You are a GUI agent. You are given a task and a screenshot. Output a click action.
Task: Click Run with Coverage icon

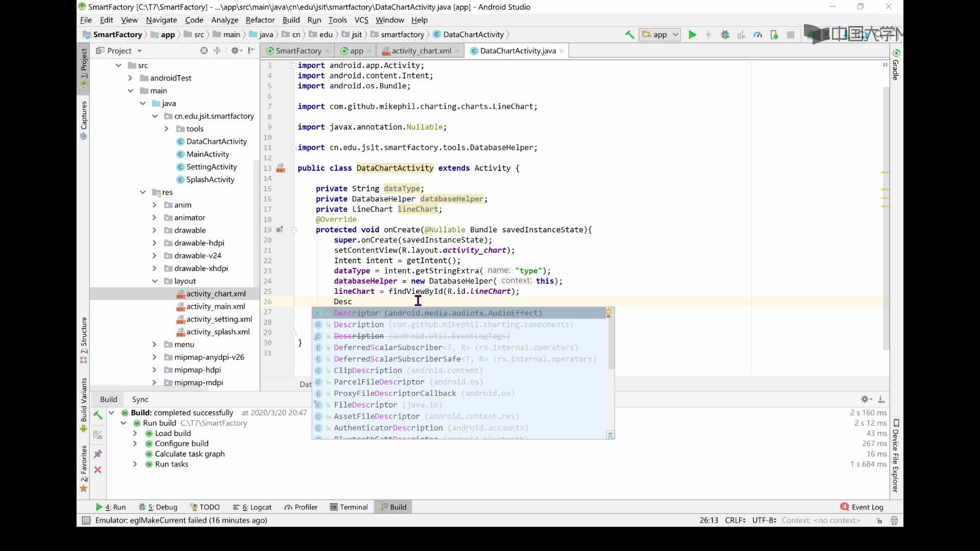click(x=741, y=35)
